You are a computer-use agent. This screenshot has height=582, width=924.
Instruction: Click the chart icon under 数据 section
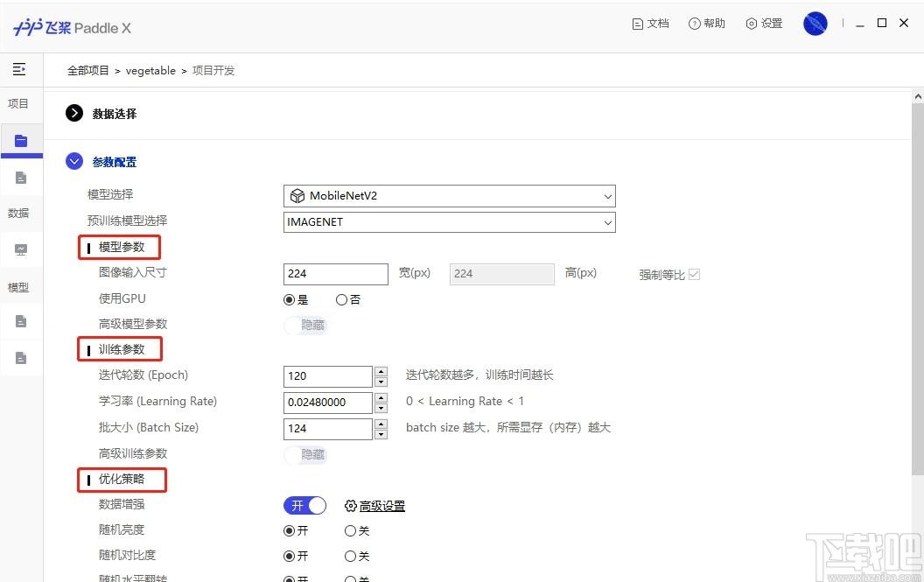21,249
